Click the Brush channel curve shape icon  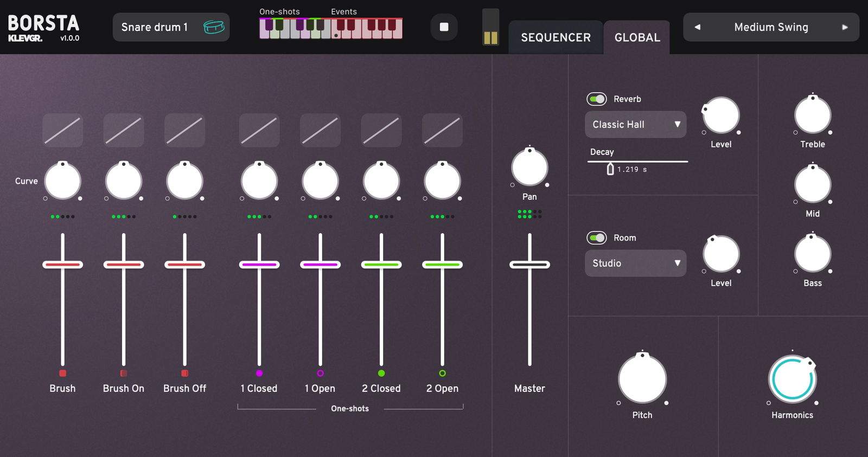tap(62, 131)
